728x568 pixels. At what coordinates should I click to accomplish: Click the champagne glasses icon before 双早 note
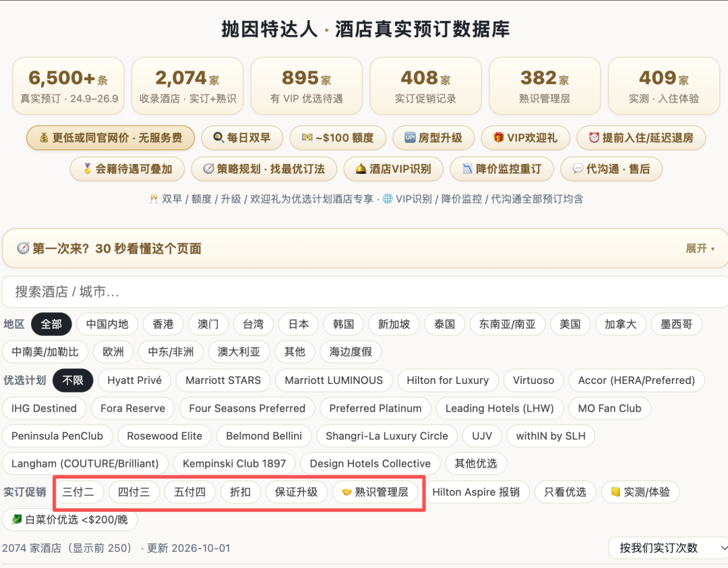point(154,198)
